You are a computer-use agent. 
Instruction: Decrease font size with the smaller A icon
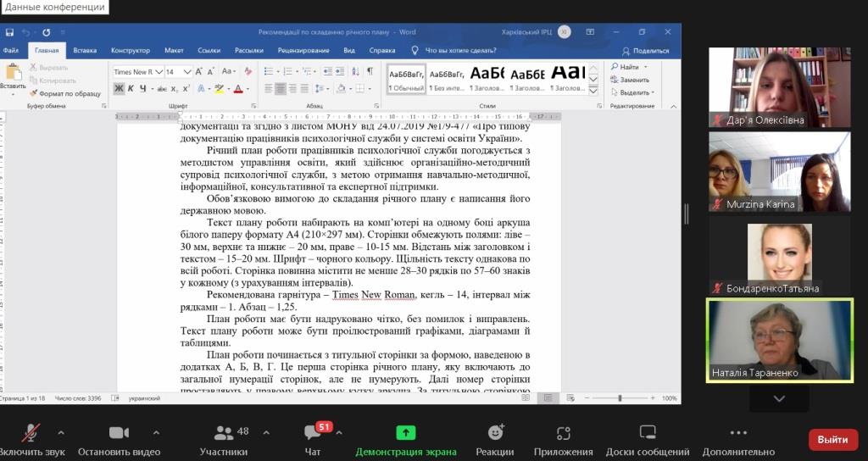click(211, 71)
